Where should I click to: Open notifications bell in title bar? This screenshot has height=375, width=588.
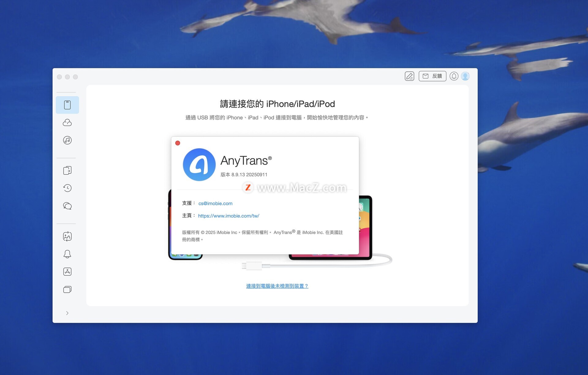click(454, 76)
